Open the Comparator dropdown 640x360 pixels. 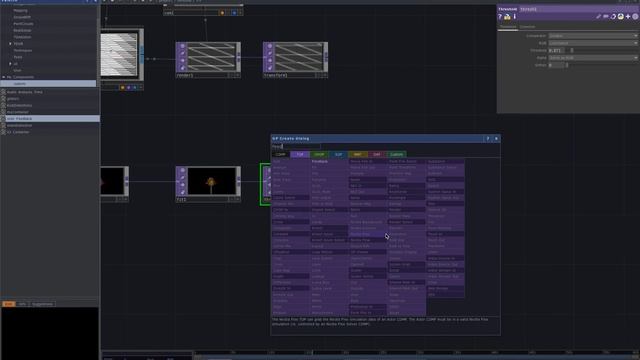pos(593,36)
